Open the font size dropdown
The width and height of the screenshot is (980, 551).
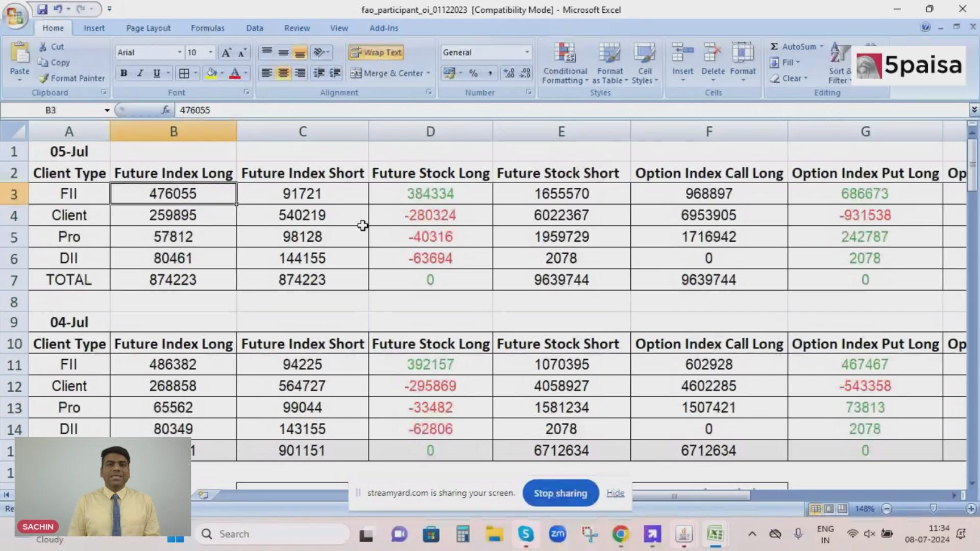click(x=210, y=52)
